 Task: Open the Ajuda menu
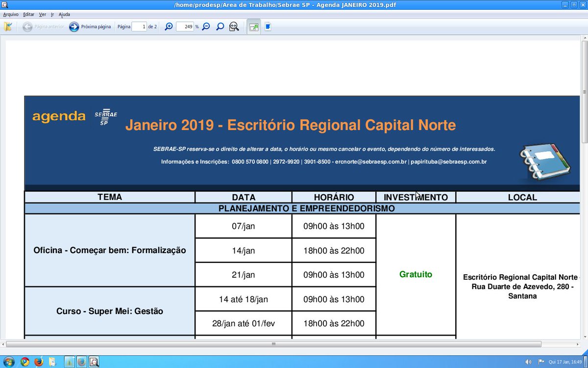(x=64, y=14)
